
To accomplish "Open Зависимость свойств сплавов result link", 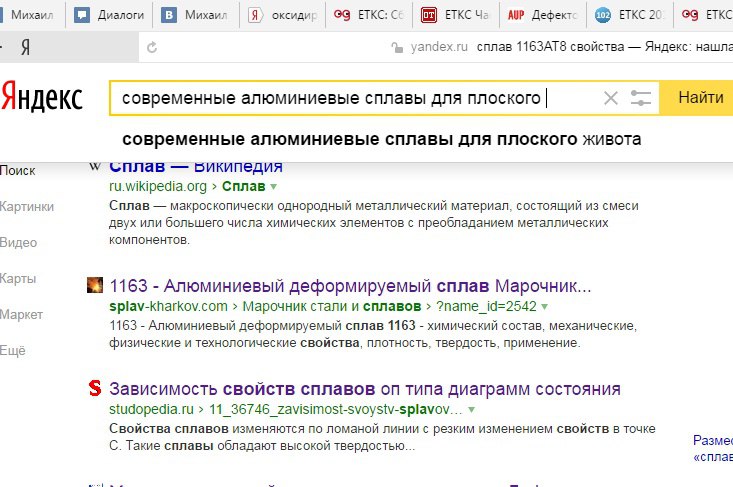I will (x=365, y=389).
